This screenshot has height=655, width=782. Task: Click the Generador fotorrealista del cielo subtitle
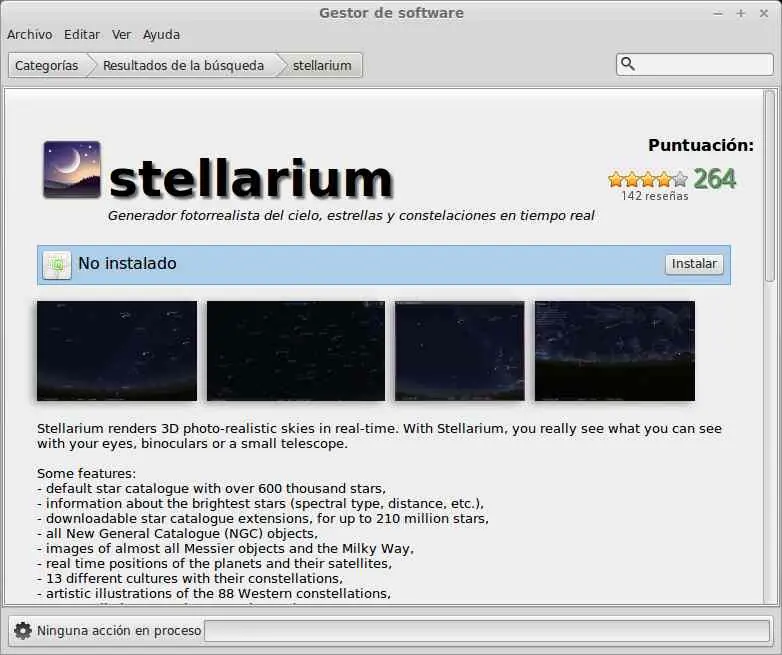tap(351, 216)
